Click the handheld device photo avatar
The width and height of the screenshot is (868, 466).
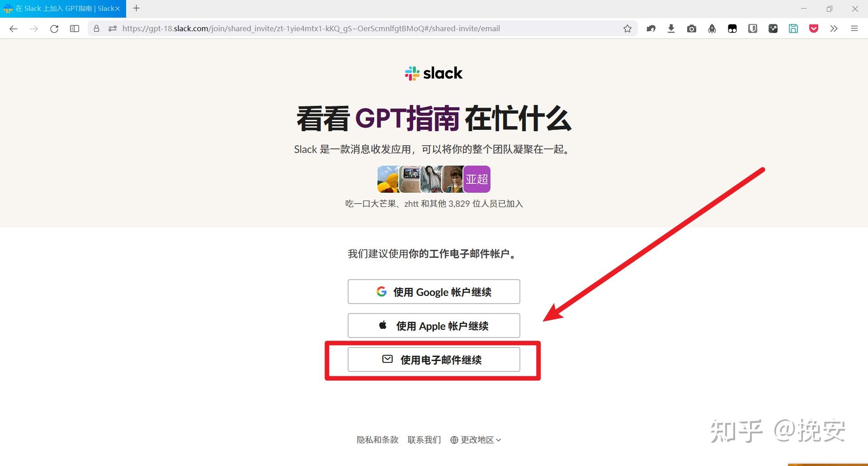coord(410,179)
